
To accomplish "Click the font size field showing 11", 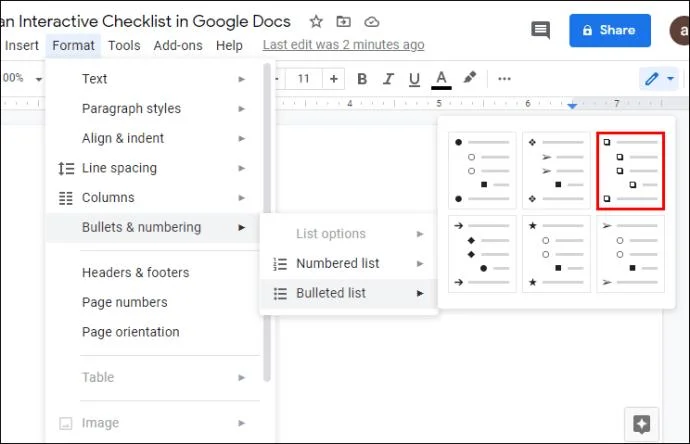I will (303, 79).
